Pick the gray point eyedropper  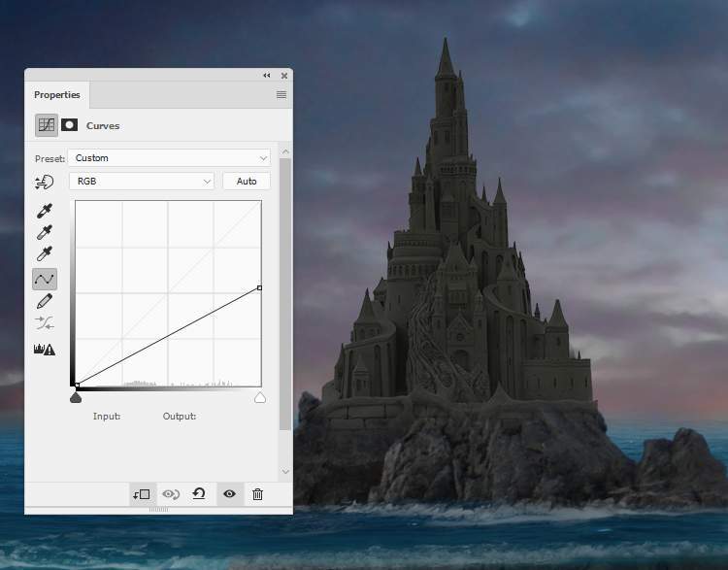[x=44, y=232]
